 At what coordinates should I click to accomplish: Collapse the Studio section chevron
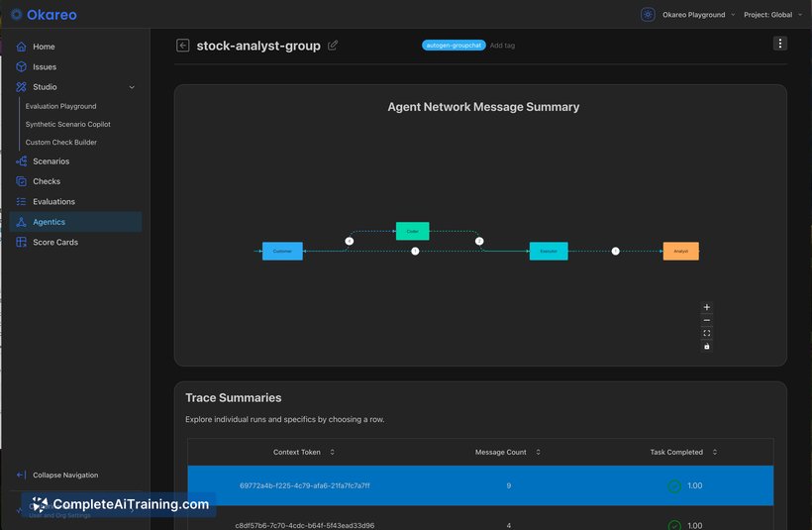(132, 87)
